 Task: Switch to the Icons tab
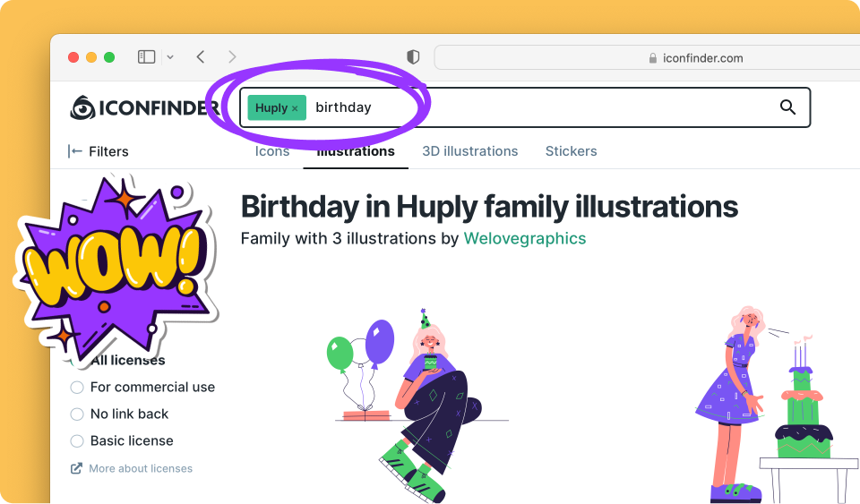272,151
